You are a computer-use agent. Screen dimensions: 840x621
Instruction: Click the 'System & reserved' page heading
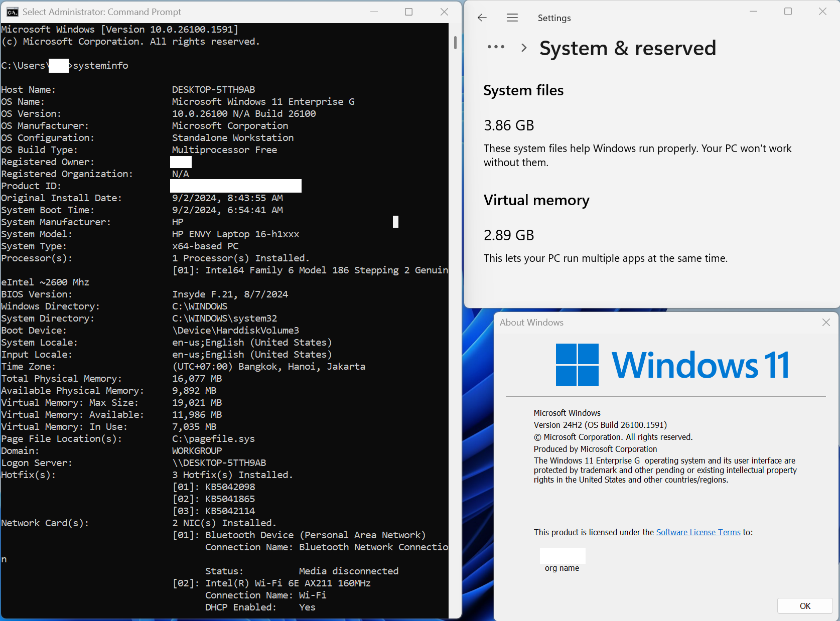[x=628, y=49]
